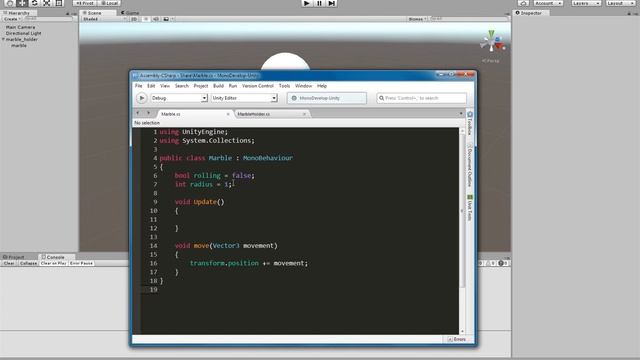Open MonoDevelop Tools menu
The height and width of the screenshot is (360, 640).
pyautogui.click(x=284, y=86)
